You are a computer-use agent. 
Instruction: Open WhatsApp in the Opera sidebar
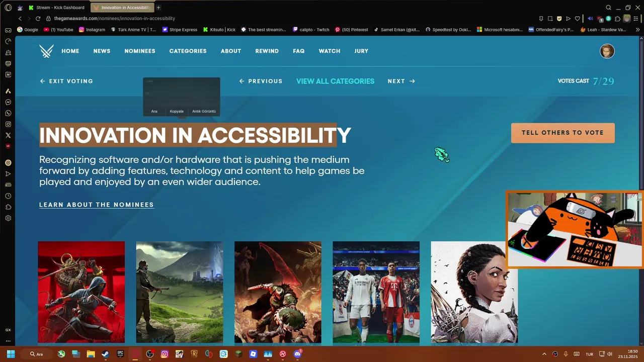click(8, 113)
